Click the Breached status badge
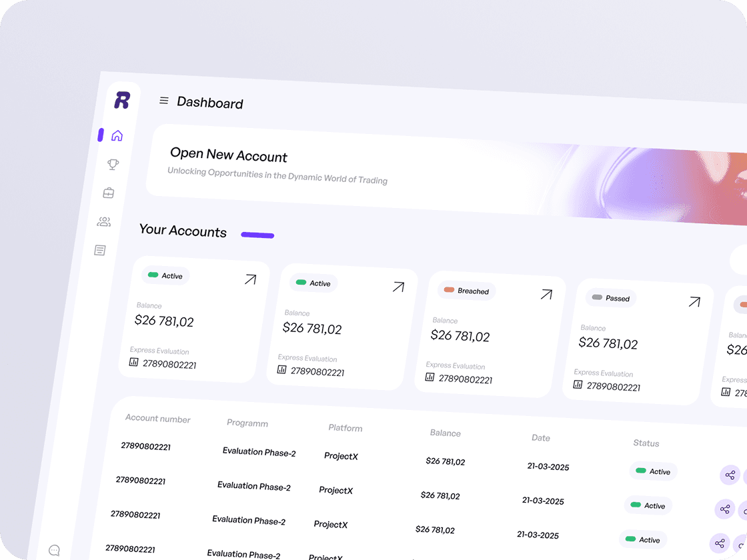 466,291
